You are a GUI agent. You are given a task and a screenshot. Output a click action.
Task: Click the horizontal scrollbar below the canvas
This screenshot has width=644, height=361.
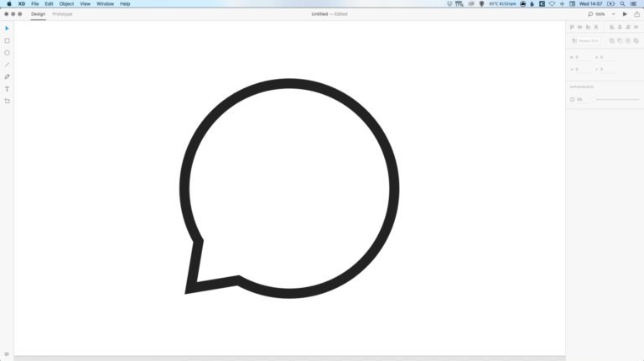(x=289, y=358)
